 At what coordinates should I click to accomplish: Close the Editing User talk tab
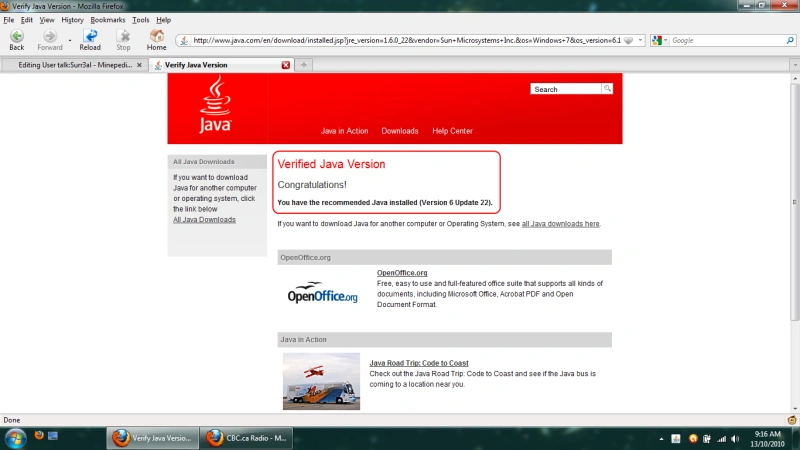[x=139, y=65]
